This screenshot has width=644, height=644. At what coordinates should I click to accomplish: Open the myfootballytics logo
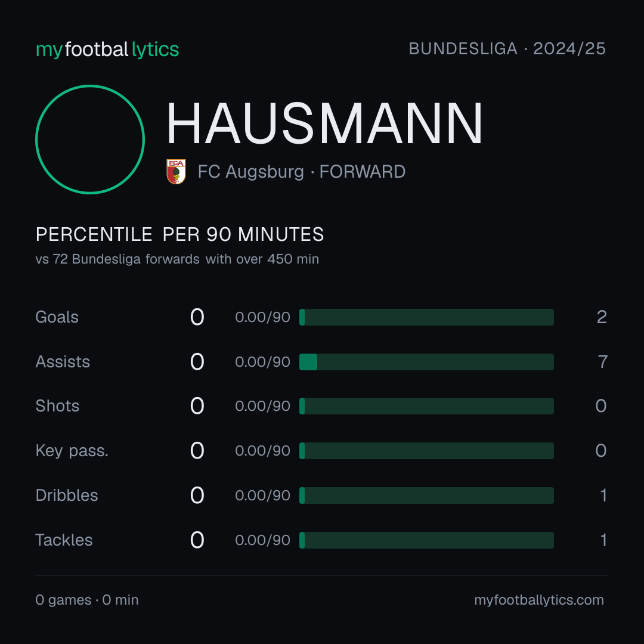point(107,49)
